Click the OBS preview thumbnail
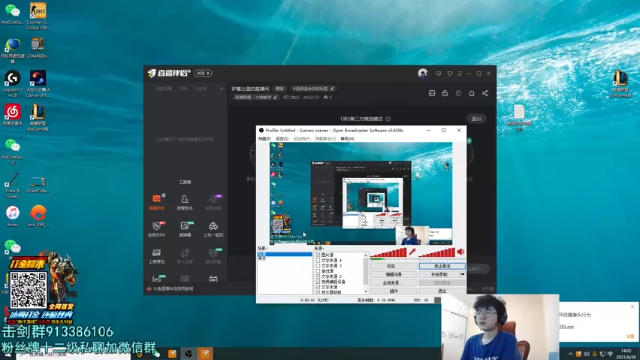Screen dimensions: 640x360 click(x=361, y=194)
